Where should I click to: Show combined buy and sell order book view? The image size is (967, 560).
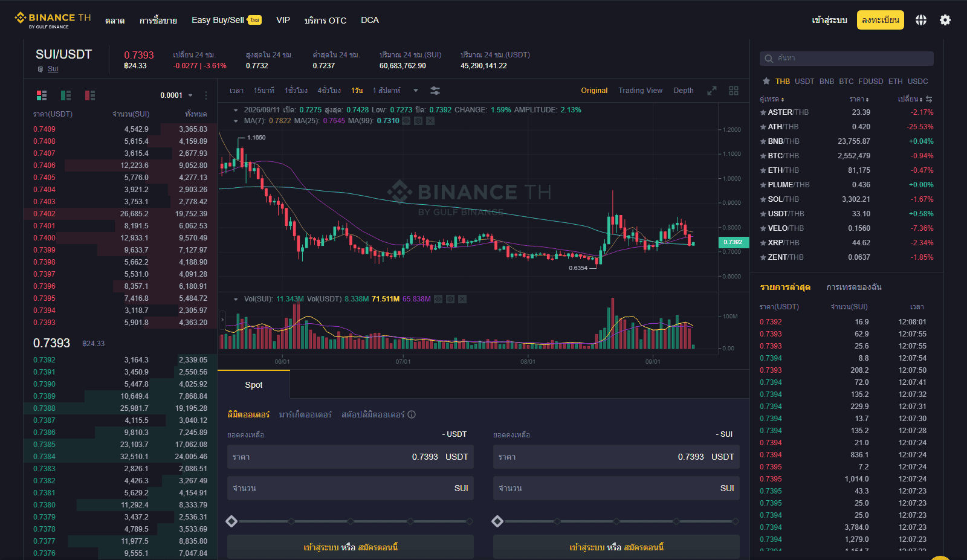tap(42, 95)
